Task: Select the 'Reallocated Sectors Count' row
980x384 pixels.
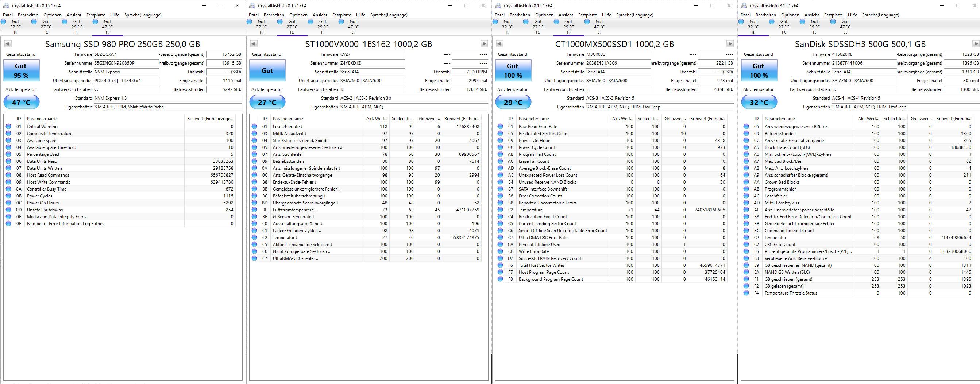Action: (x=611, y=134)
